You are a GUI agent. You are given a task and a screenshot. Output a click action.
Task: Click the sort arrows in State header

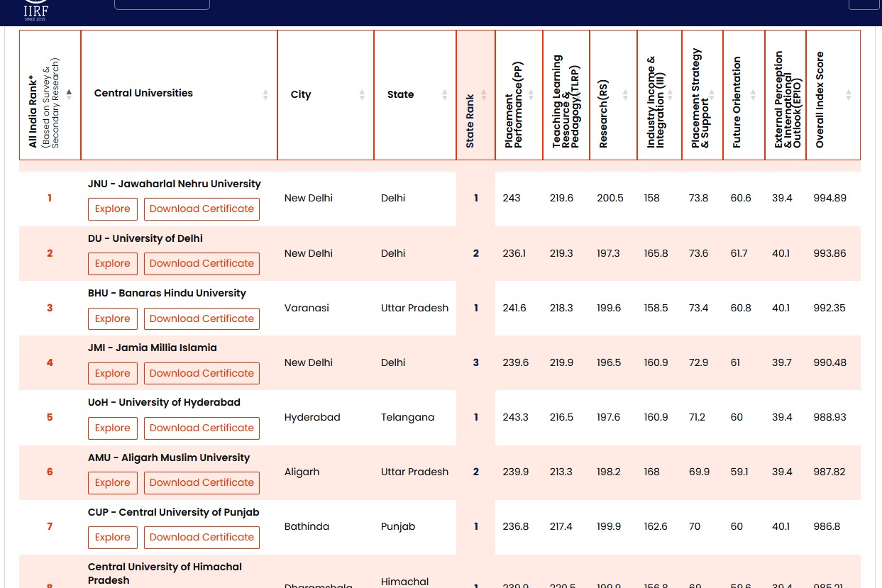[x=445, y=95]
